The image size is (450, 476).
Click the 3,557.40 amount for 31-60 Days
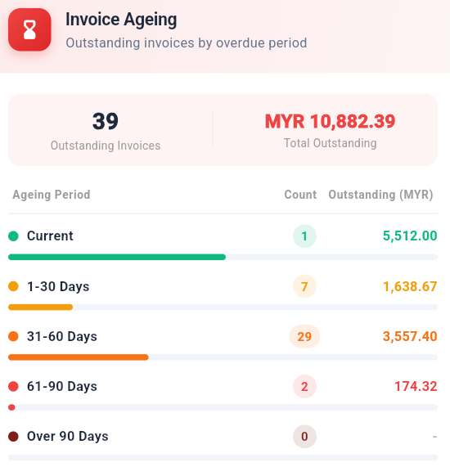[410, 336]
